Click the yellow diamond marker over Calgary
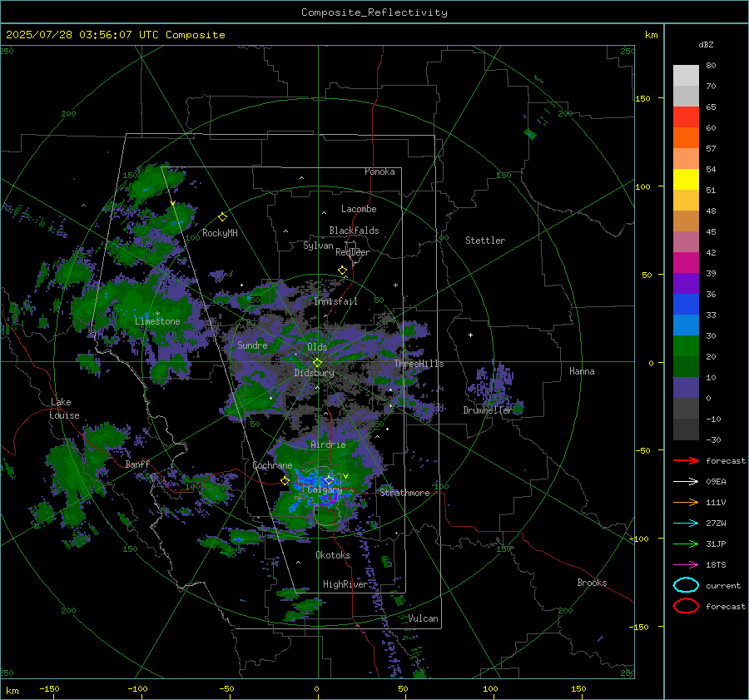Screen dimensions: 749x700 (329, 479)
